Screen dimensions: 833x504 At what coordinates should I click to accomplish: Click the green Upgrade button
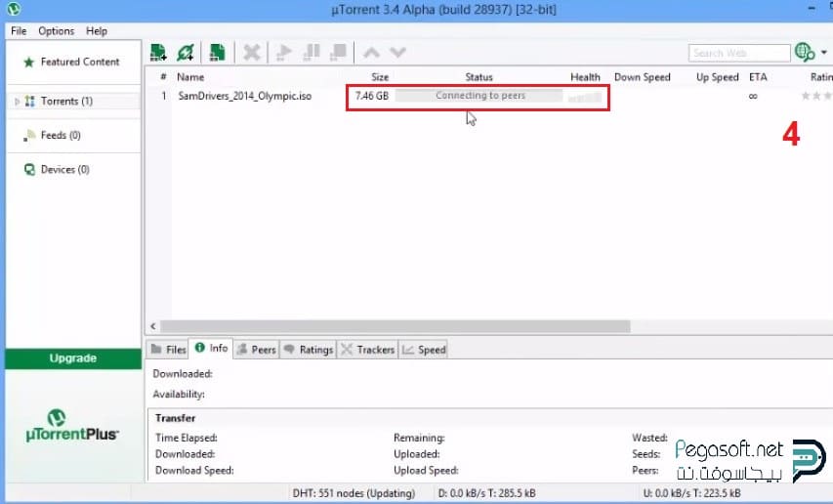click(x=73, y=358)
